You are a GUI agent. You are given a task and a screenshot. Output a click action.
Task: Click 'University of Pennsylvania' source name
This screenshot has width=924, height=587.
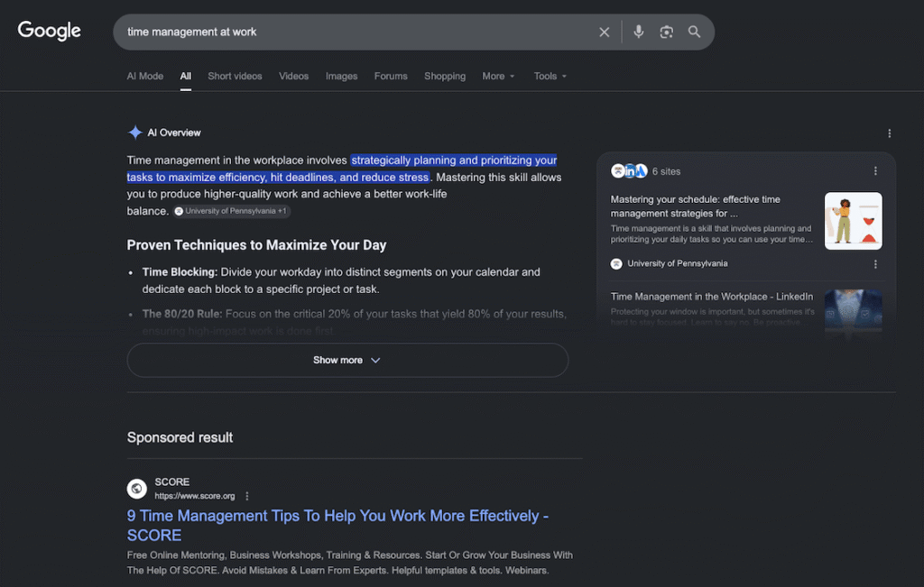(677, 264)
